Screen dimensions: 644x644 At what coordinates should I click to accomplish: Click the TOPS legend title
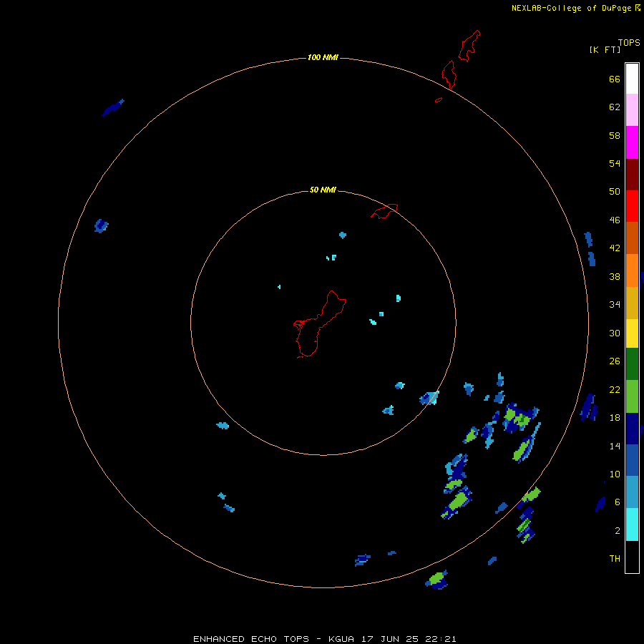pos(629,43)
